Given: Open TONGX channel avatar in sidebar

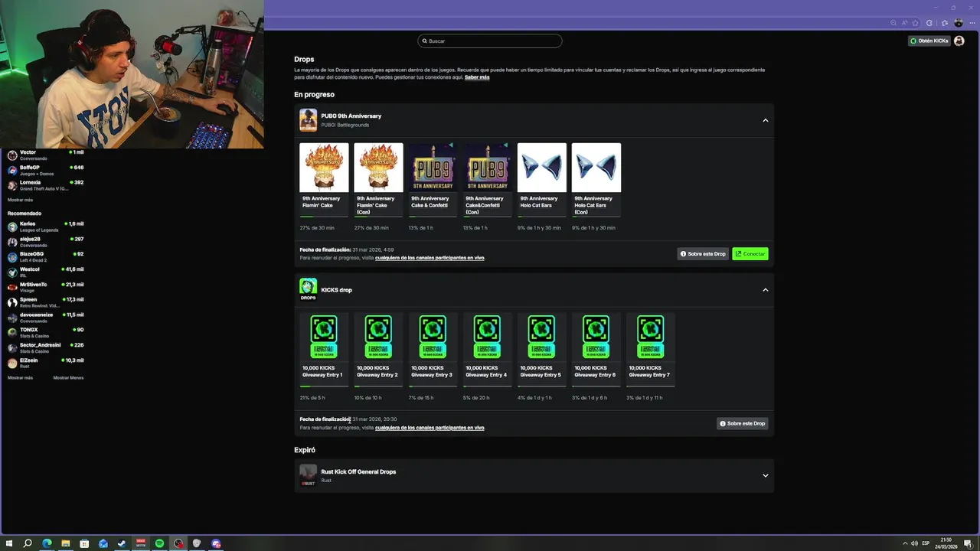Looking at the screenshot, I should pos(12,333).
